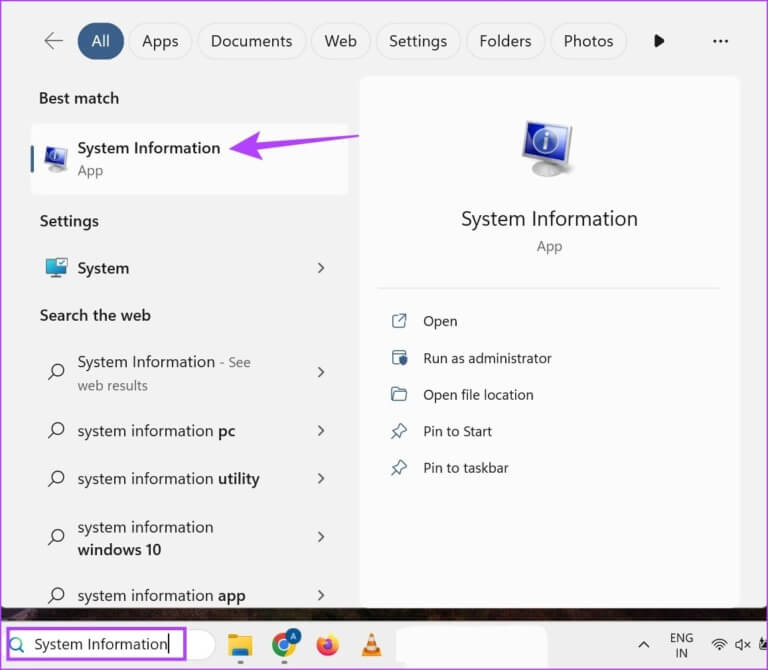Expand 'system information windows 10' chevron
Screen dimensions: 768x670
(x=321, y=537)
